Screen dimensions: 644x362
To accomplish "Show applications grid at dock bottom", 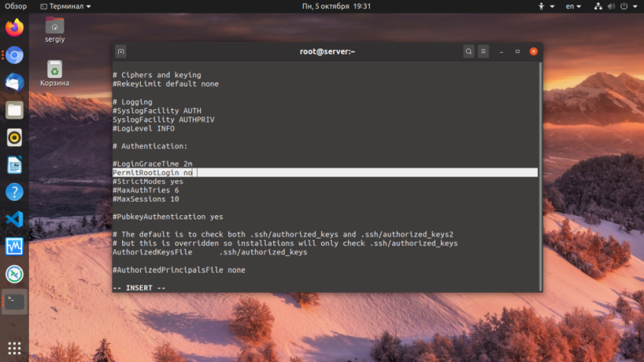I will (x=14, y=348).
